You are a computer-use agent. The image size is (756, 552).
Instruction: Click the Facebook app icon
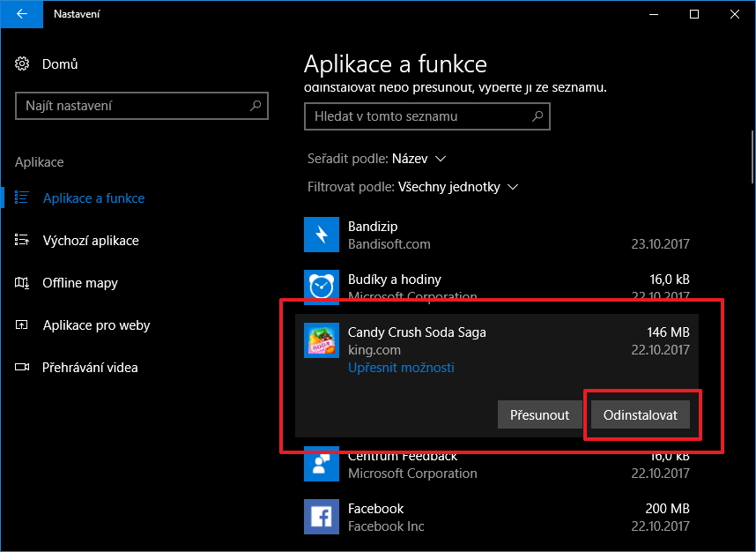321,517
